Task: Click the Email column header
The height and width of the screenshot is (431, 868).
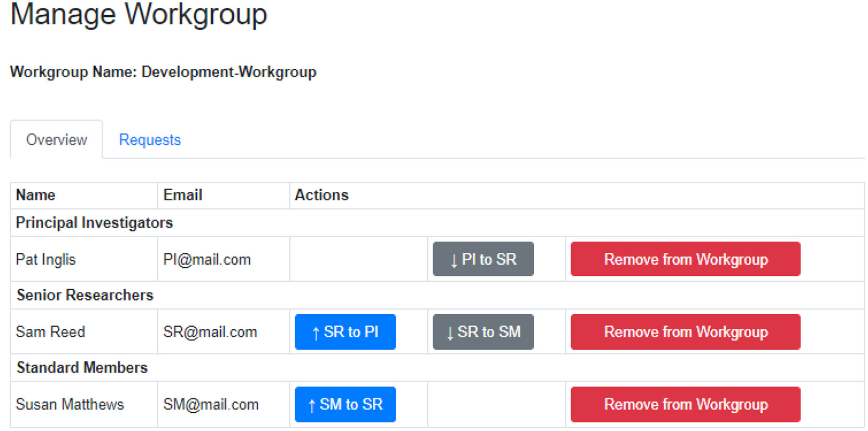Action: pyautogui.click(x=183, y=195)
